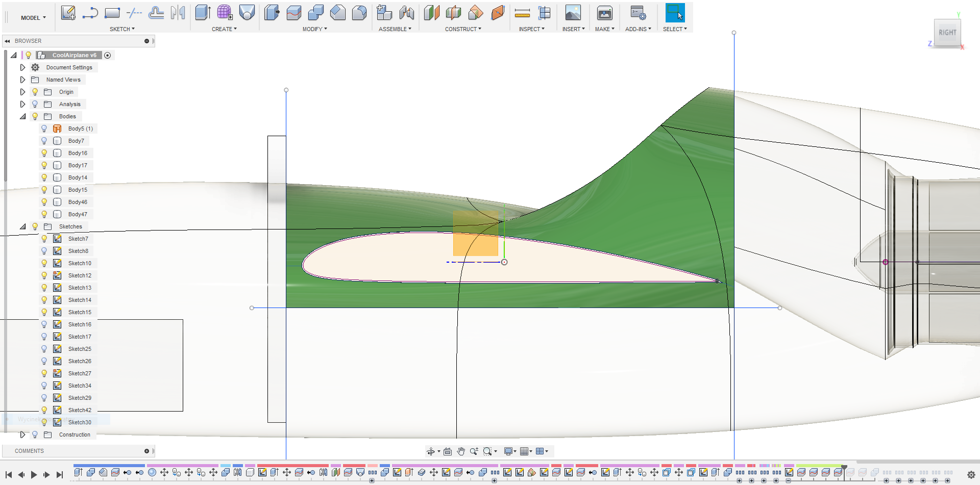Open the CONSTRUCT menu
This screenshot has width=980, height=485.
pos(463,29)
